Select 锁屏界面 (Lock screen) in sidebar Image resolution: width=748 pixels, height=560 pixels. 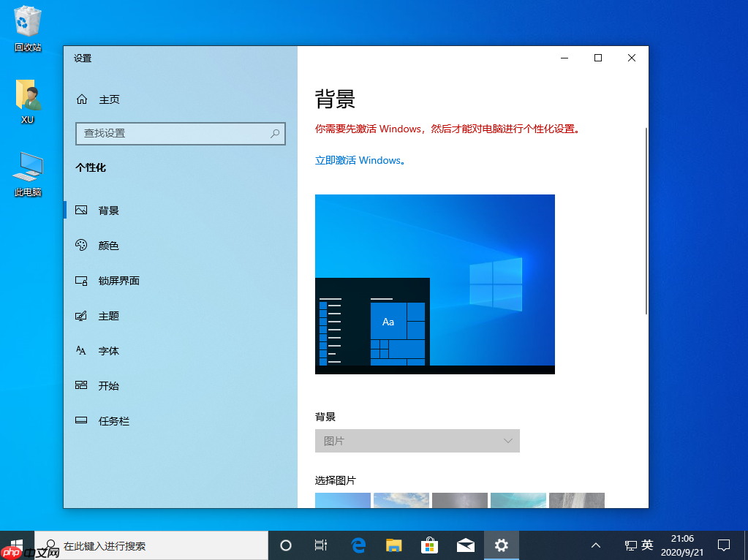117,280
